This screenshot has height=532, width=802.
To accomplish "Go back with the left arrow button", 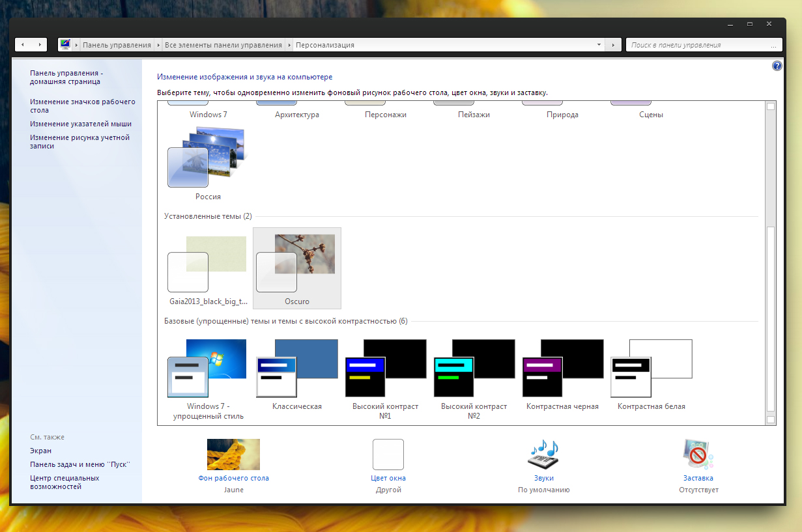I will tap(23, 45).
